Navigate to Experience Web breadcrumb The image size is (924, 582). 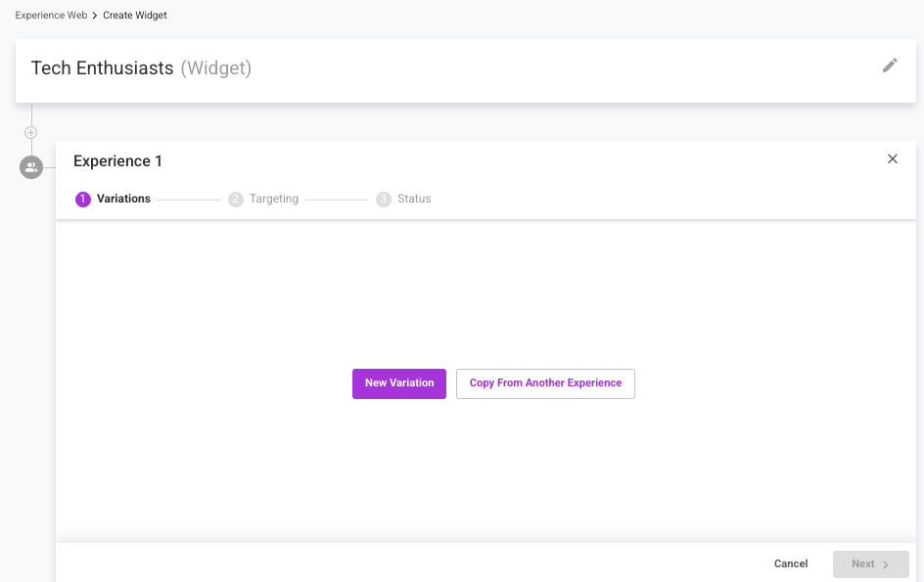[x=51, y=16]
